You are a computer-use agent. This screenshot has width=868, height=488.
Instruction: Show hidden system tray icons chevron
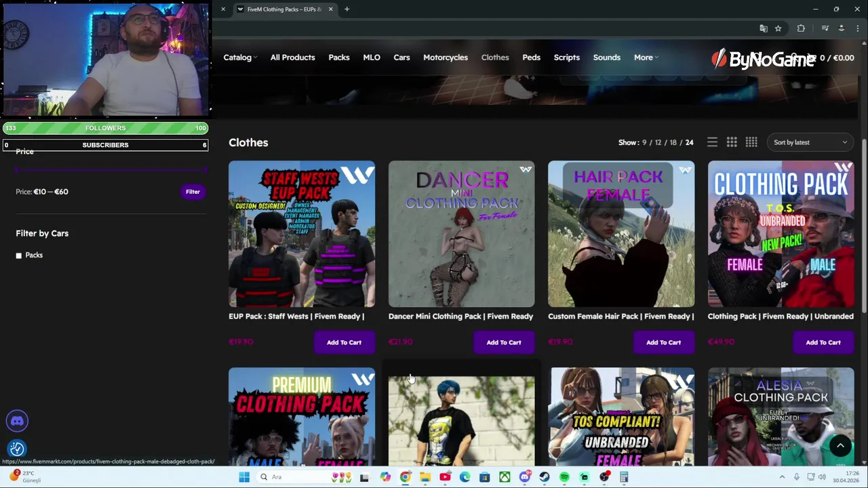(x=782, y=477)
